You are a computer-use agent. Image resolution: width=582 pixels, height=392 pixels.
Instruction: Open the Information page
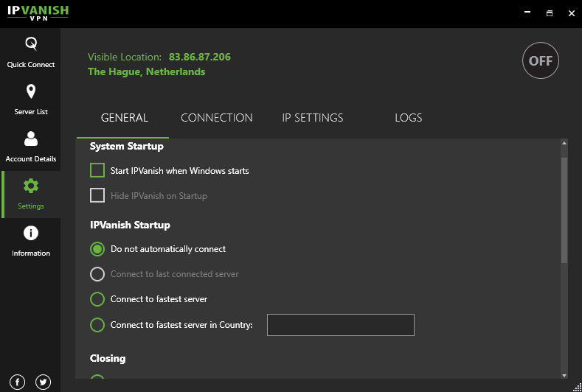coord(31,241)
